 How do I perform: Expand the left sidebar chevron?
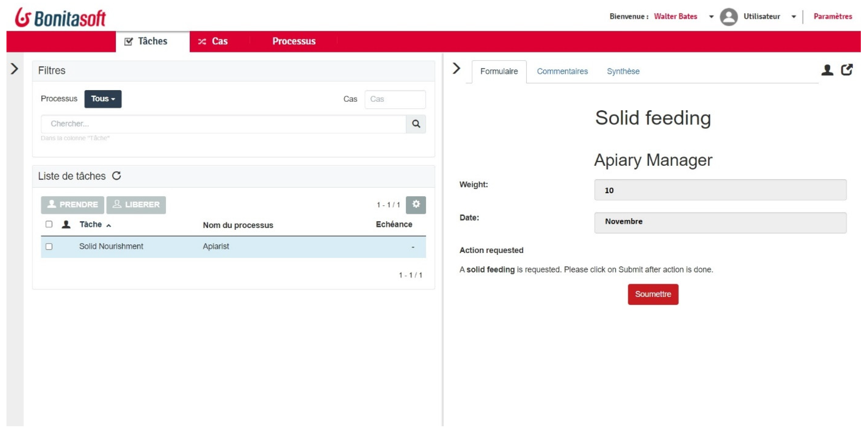click(x=14, y=69)
